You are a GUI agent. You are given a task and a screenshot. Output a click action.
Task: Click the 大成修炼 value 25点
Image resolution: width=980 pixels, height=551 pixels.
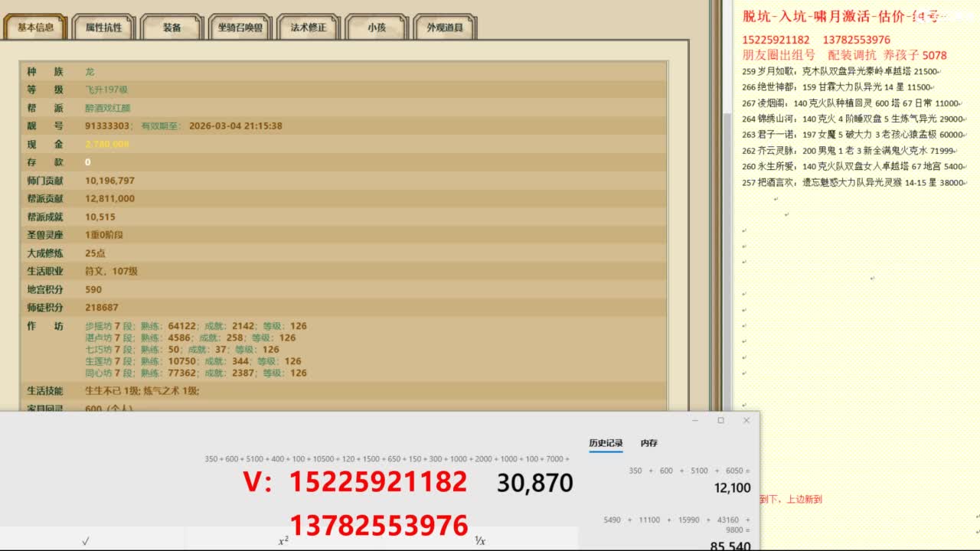(x=96, y=253)
